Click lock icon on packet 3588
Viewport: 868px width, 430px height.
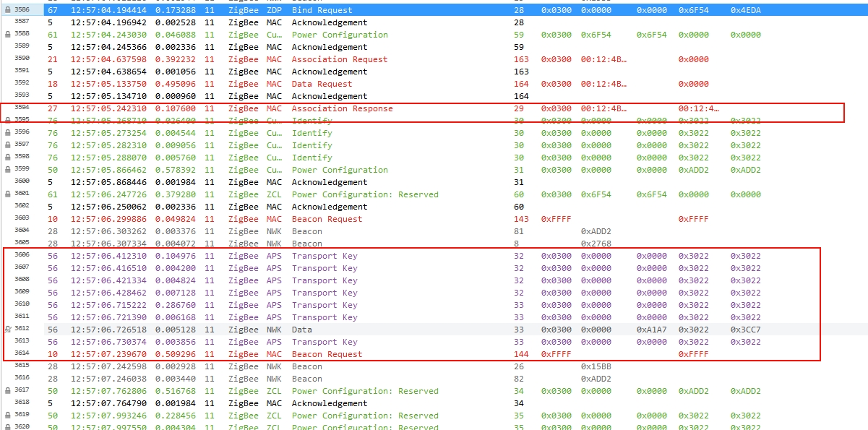click(7, 35)
